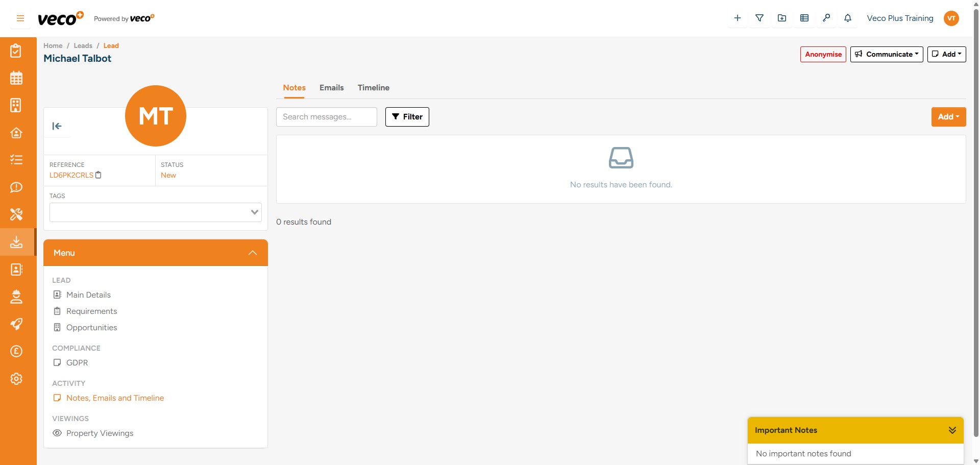Image resolution: width=980 pixels, height=465 pixels.
Task: Open the Communicate dropdown
Action: pyautogui.click(x=886, y=54)
